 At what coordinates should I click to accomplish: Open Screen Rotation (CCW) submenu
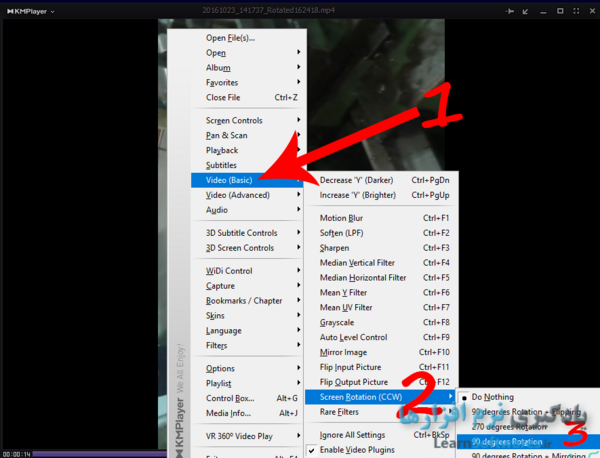click(x=380, y=397)
